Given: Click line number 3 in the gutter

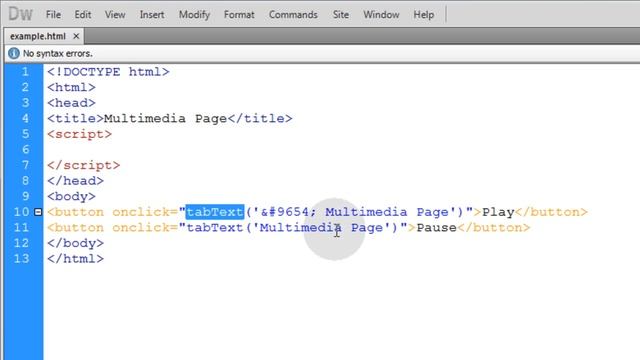Looking at the screenshot, I should point(25,103).
